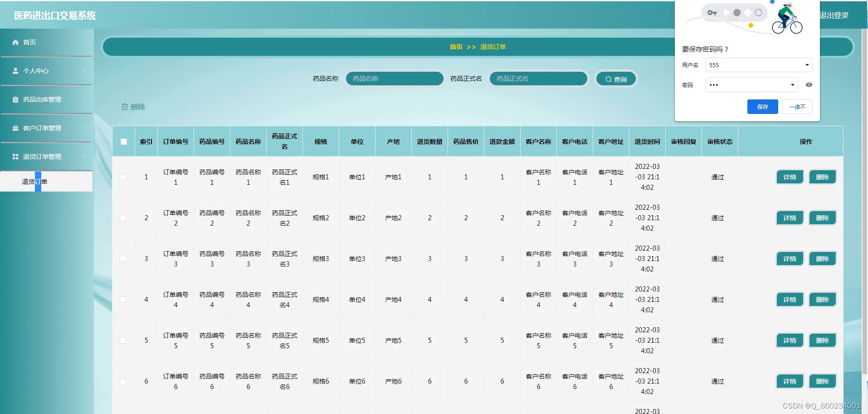Check the checkbox for row 5

(123, 340)
